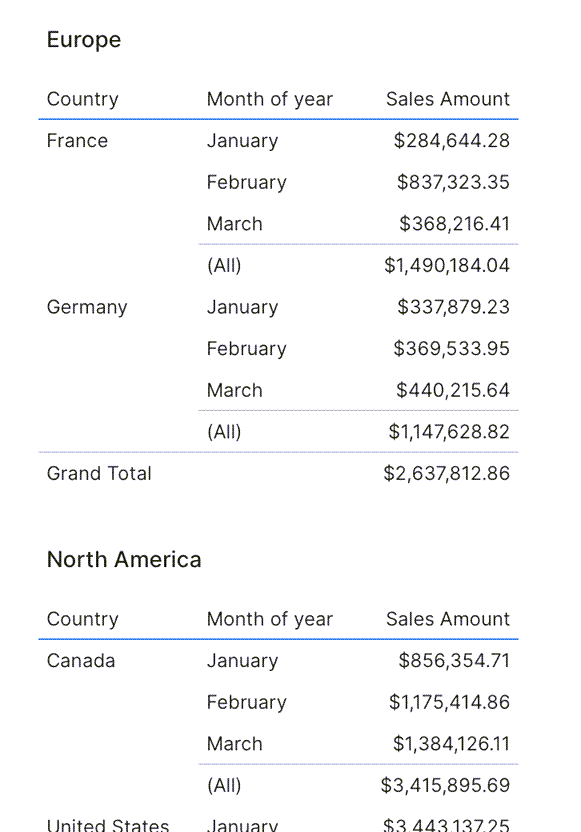Click France February value $837,323.35

click(x=453, y=182)
